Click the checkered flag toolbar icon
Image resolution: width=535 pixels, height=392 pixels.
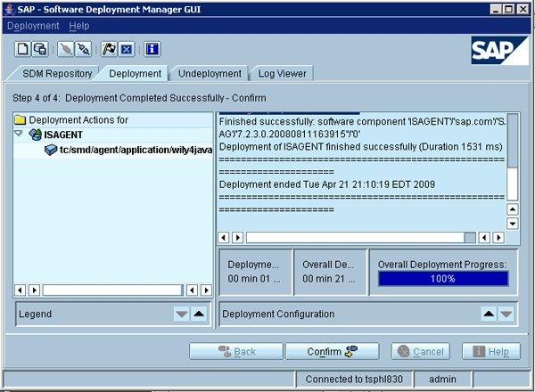point(109,49)
